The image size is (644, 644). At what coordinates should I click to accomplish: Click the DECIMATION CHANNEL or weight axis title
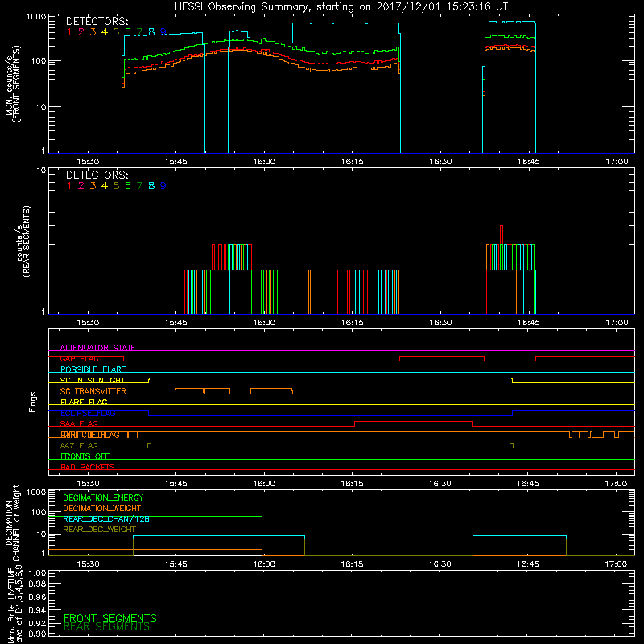point(12,522)
